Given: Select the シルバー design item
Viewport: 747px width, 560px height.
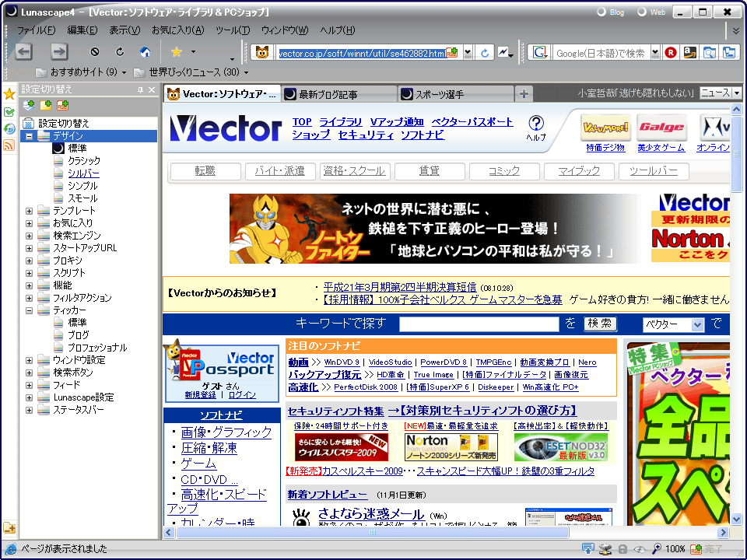Looking at the screenshot, I should (x=83, y=173).
